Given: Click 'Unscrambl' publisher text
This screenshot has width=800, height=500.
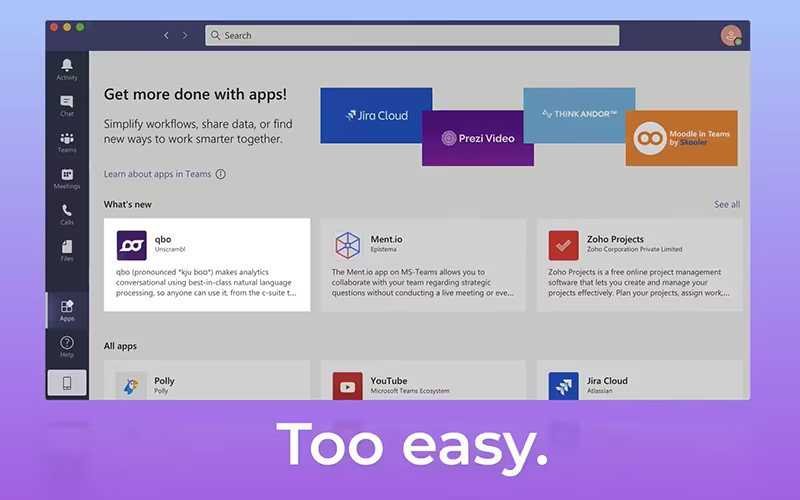Looking at the screenshot, I should point(170,249).
